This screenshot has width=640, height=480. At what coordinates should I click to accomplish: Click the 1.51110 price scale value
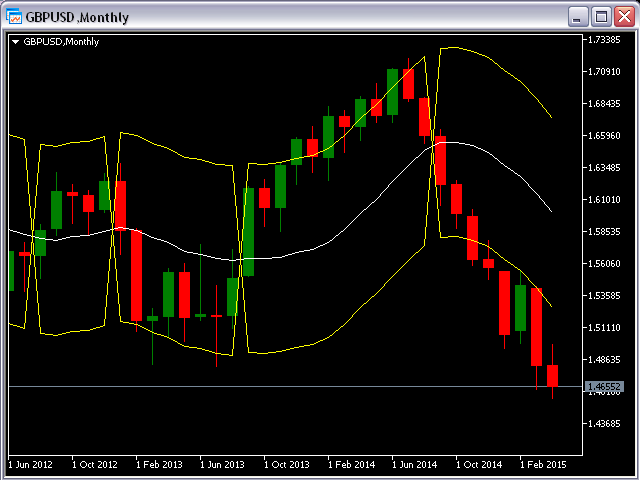(x=604, y=328)
